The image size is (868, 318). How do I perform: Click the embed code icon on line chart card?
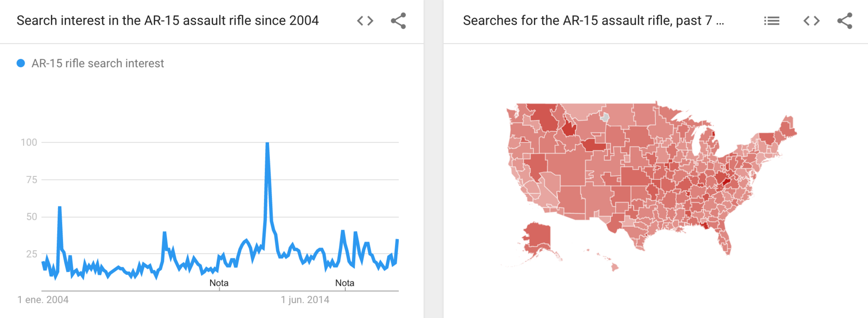[365, 21]
